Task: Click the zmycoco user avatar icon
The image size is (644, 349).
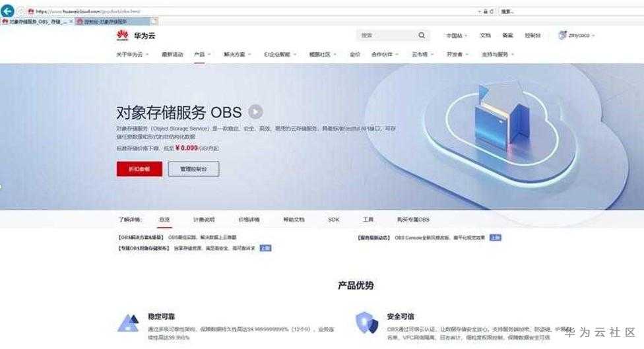Action: [x=562, y=36]
